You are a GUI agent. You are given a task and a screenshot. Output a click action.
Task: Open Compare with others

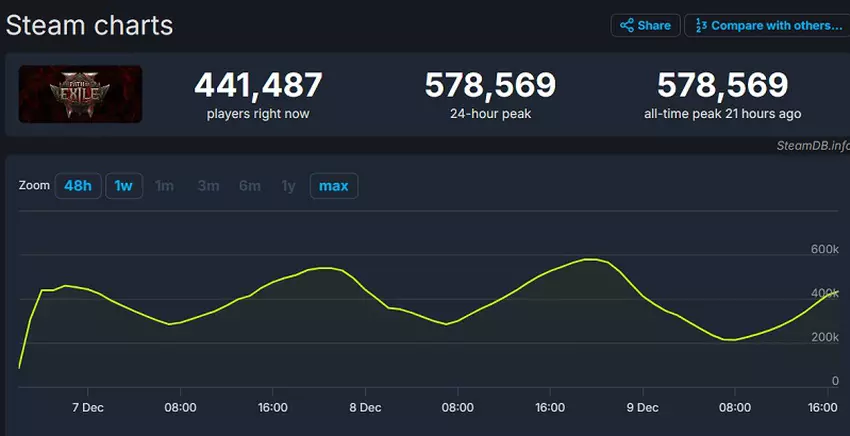pos(766,25)
